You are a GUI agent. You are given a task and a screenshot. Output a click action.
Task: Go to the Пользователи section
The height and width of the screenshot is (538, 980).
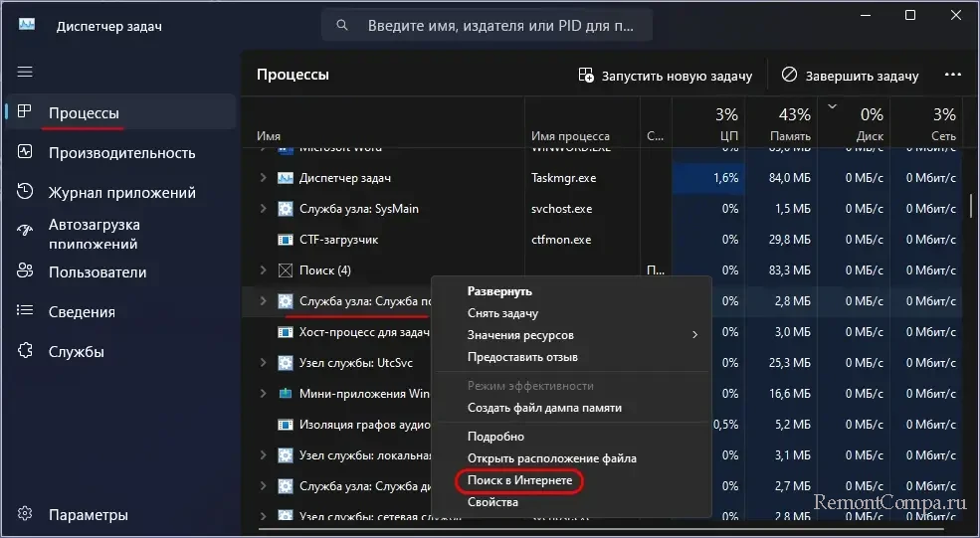[98, 272]
